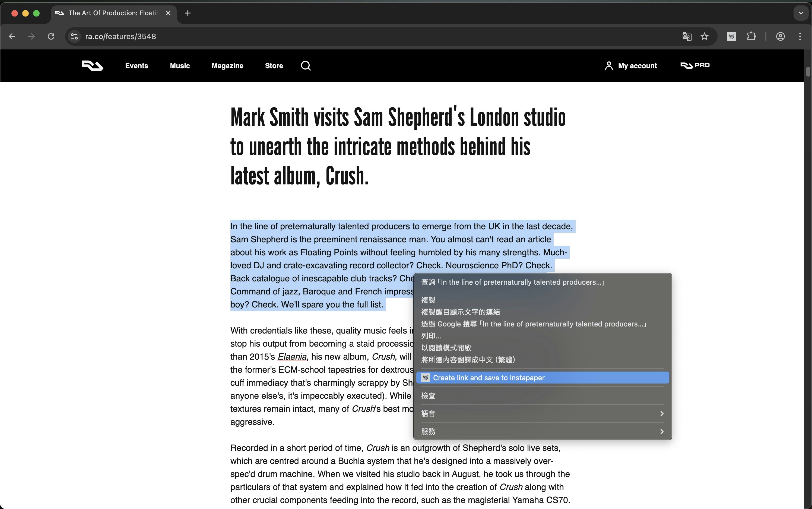This screenshot has height=509, width=812.
Task: Reload the page
Action: pos(51,36)
